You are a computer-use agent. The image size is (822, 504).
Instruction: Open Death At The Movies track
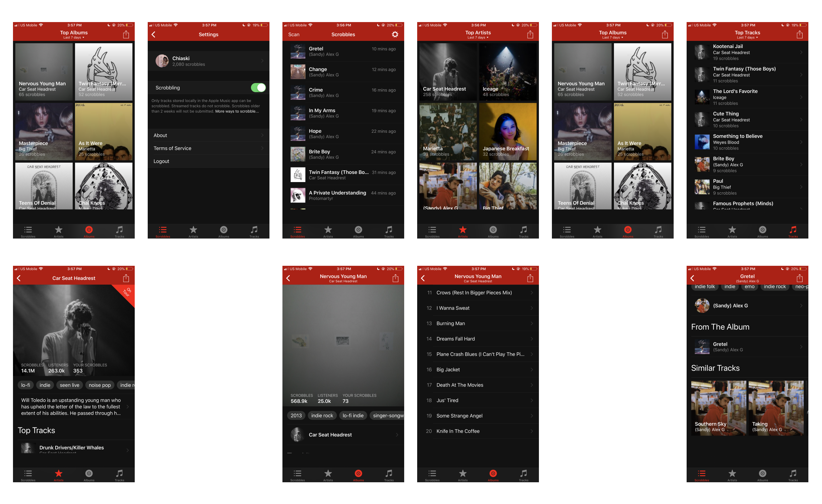(x=478, y=385)
